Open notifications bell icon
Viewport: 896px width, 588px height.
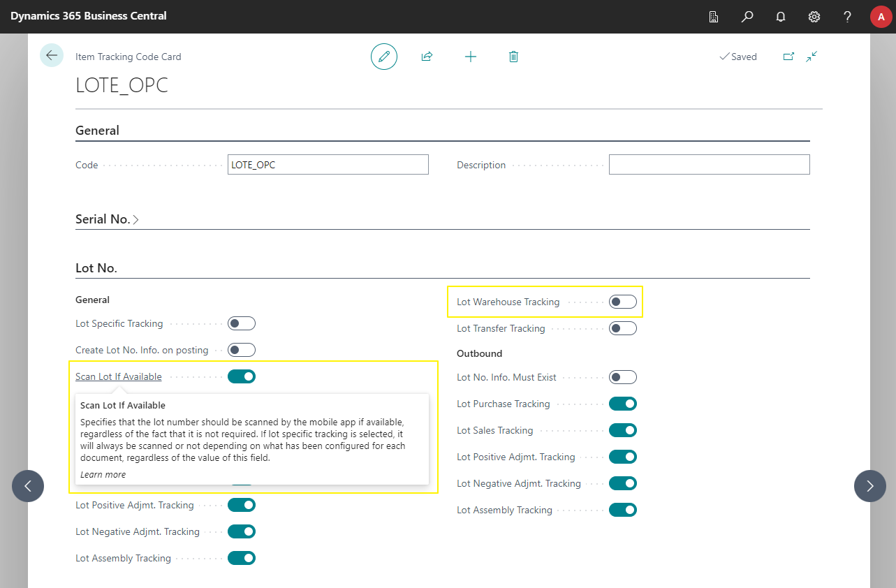coord(781,17)
